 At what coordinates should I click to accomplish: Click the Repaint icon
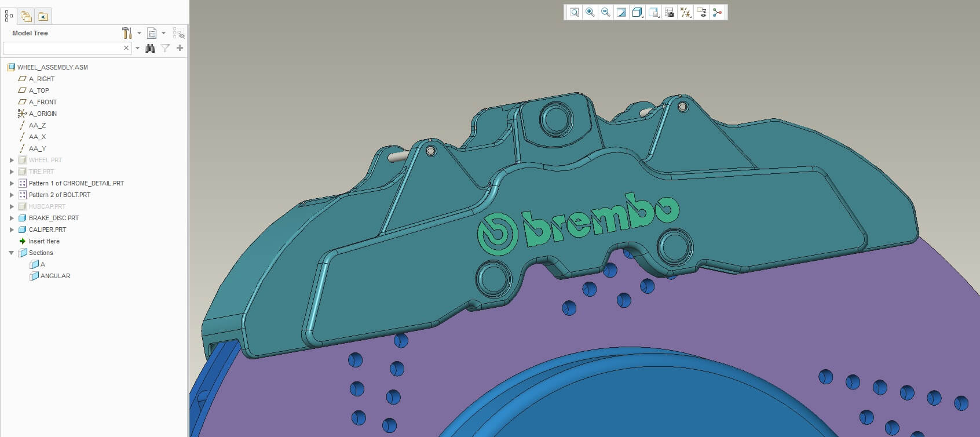click(621, 12)
